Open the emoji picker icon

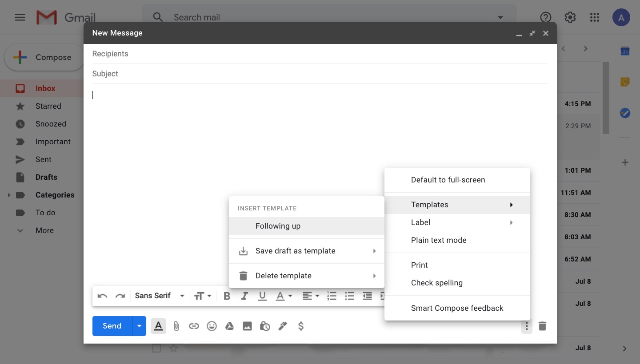212,326
